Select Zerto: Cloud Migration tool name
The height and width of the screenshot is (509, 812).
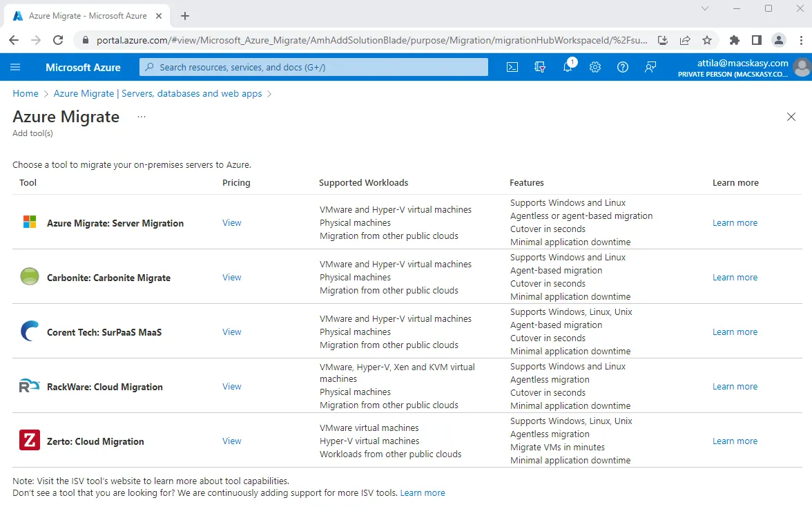[x=95, y=442]
